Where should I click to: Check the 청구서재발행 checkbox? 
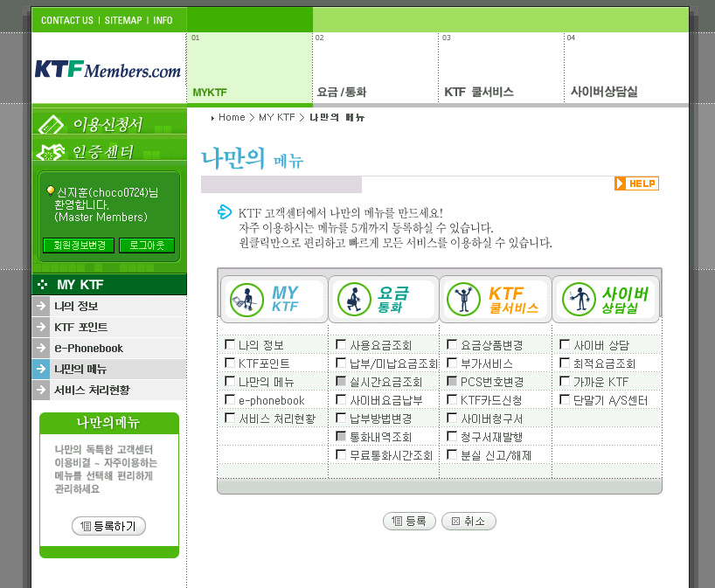[452, 436]
